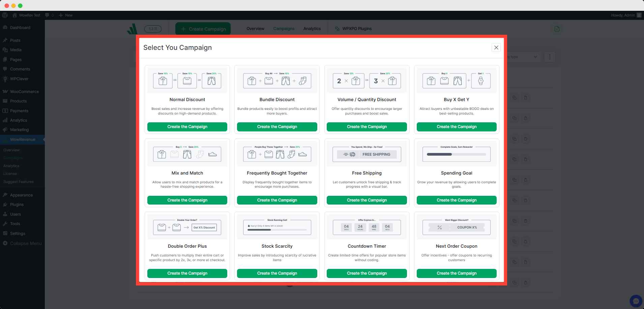The width and height of the screenshot is (644, 309).
Task: Open Tools in sidebar
Action: coord(22,224)
